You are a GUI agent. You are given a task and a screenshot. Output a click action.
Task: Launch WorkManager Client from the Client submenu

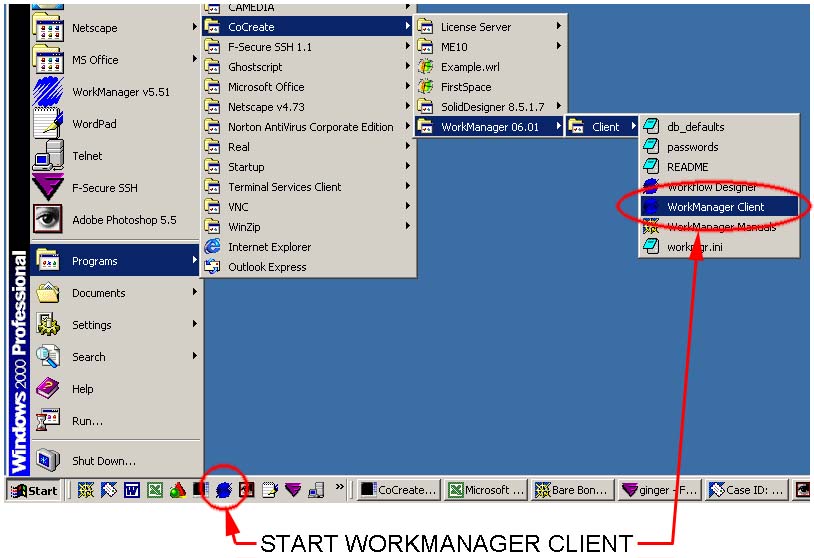(x=715, y=207)
